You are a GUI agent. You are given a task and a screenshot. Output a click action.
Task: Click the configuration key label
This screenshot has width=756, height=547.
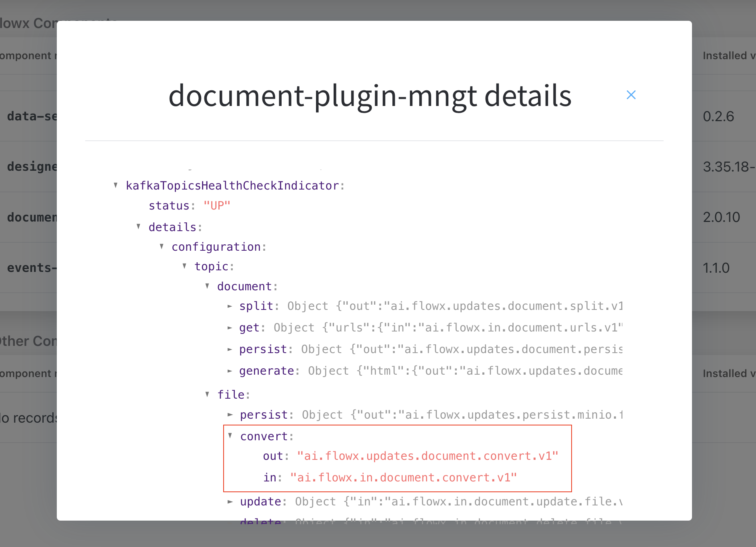[x=216, y=247]
